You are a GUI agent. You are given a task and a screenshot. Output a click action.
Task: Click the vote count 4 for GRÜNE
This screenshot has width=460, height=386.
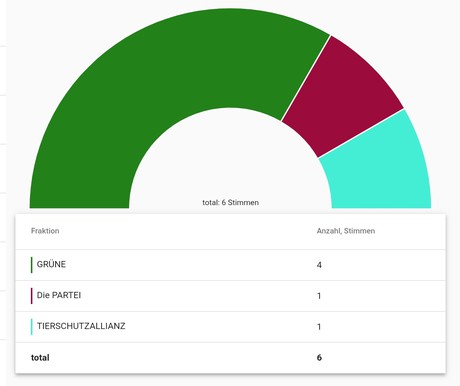(x=319, y=265)
